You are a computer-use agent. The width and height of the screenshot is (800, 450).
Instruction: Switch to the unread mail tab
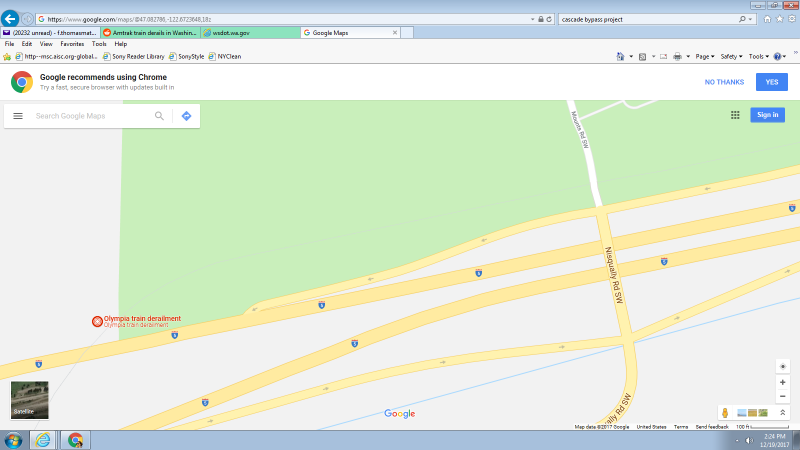[50, 33]
